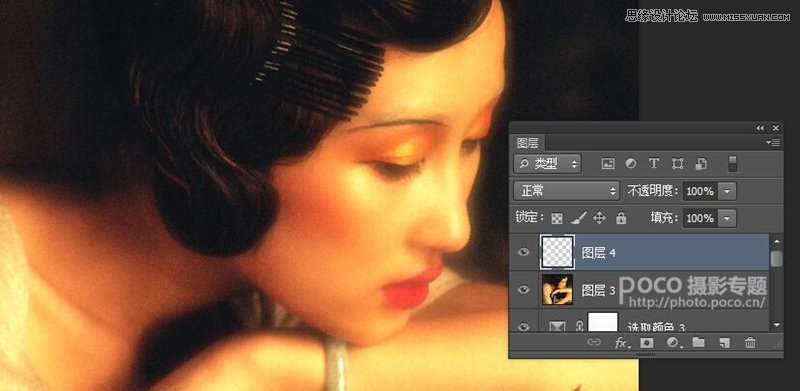
Task: Click the layers list scroll down arrow
Action: [777, 325]
